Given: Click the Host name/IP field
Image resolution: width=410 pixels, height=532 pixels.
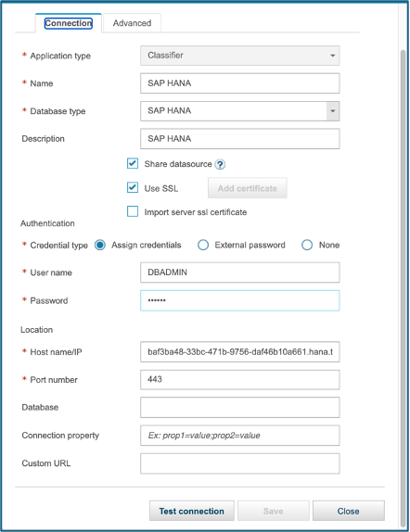Looking at the screenshot, I should (240, 352).
